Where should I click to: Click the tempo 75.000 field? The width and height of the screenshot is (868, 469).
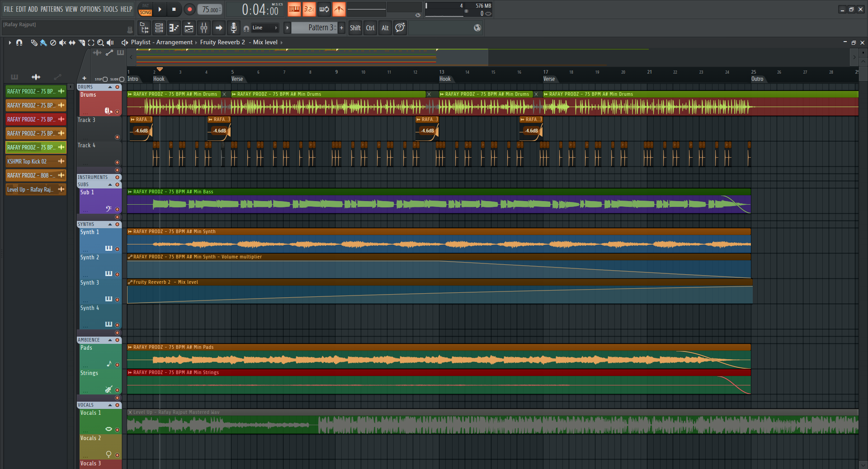(x=210, y=9)
